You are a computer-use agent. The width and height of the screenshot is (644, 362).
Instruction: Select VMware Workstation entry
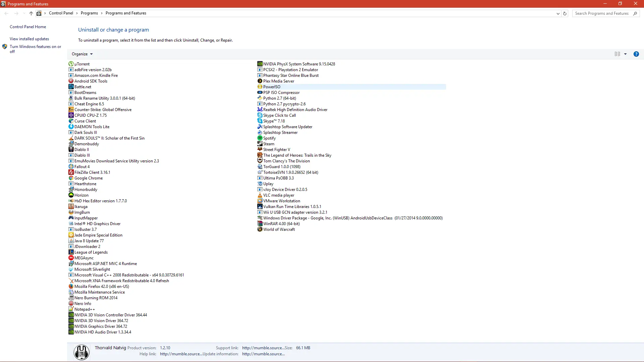pos(279,201)
